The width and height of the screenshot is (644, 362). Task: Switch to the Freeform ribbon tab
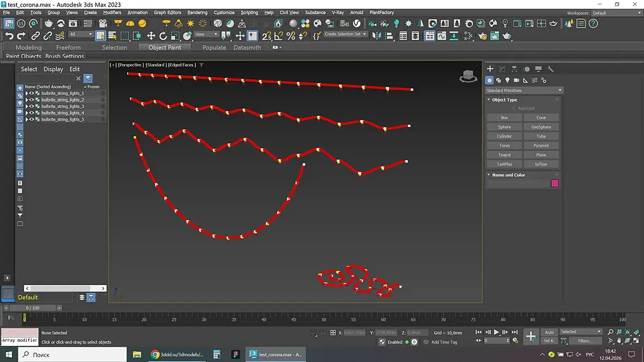(x=68, y=47)
